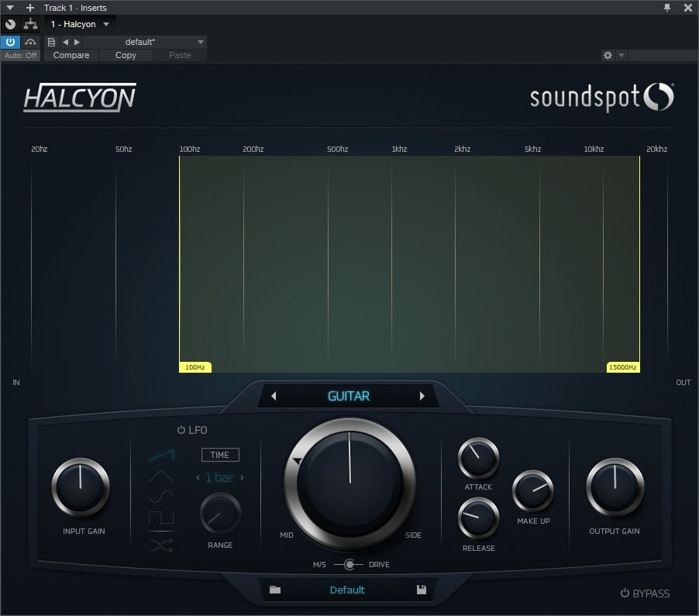This screenshot has height=616, width=699.
Task: Open the GUITAR mode selector
Action: [348, 396]
